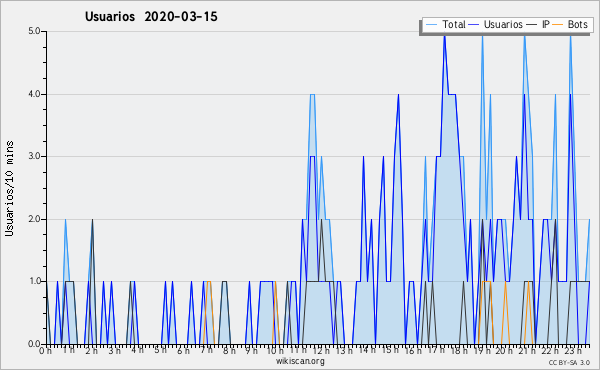Click the '4.0' y-axis value
This screenshot has width=600, height=370.
[34, 94]
